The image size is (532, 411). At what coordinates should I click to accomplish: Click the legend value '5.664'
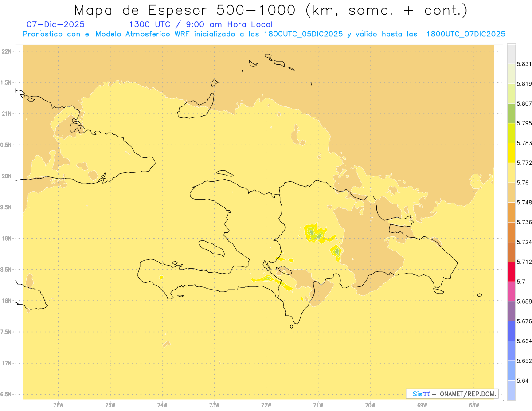point(524,341)
